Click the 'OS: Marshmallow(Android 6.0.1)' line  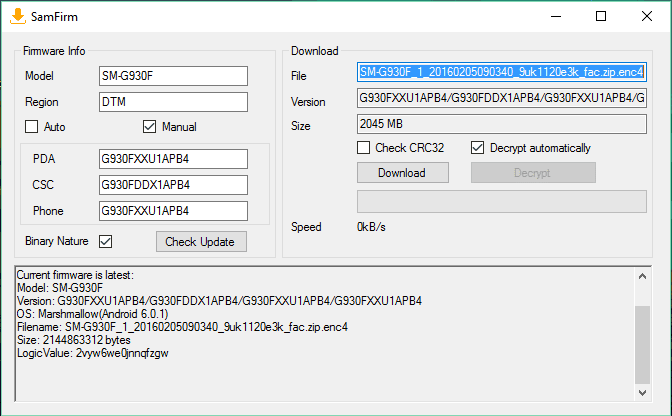click(x=93, y=314)
